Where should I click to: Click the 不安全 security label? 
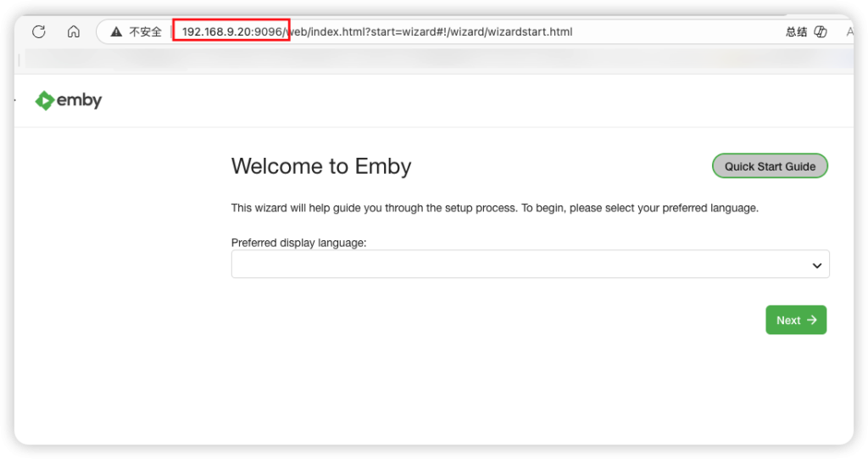coord(146,31)
